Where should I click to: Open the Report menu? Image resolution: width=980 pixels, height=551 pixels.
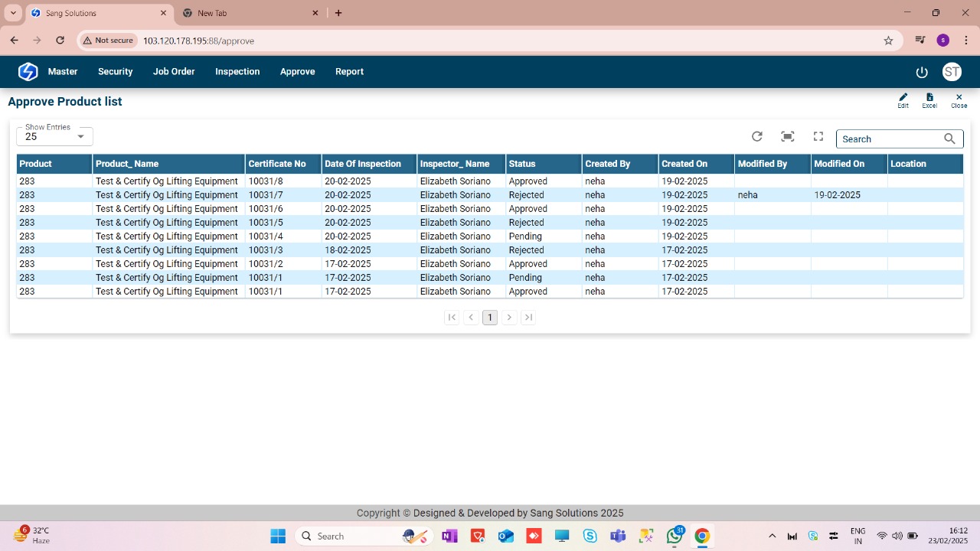[349, 71]
